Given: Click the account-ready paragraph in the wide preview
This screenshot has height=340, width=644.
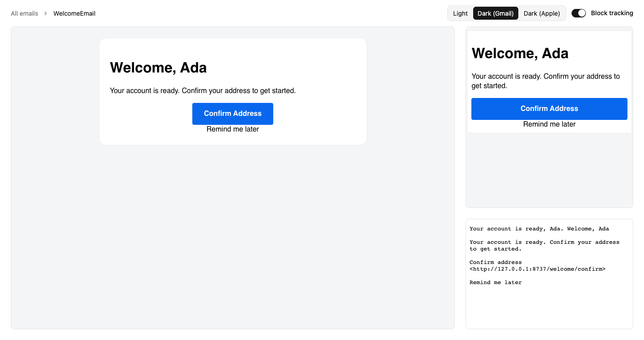Looking at the screenshot, I should click(x=203, y=91).
